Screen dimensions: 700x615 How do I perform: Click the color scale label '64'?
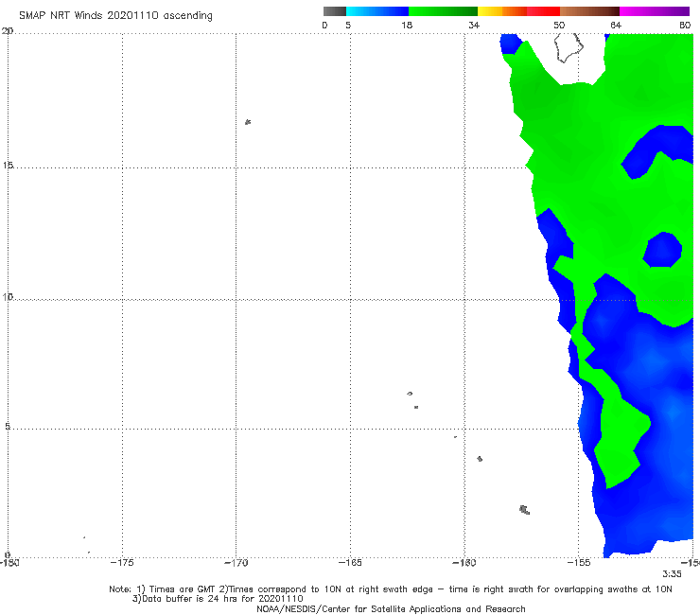[x=616, y=25]
